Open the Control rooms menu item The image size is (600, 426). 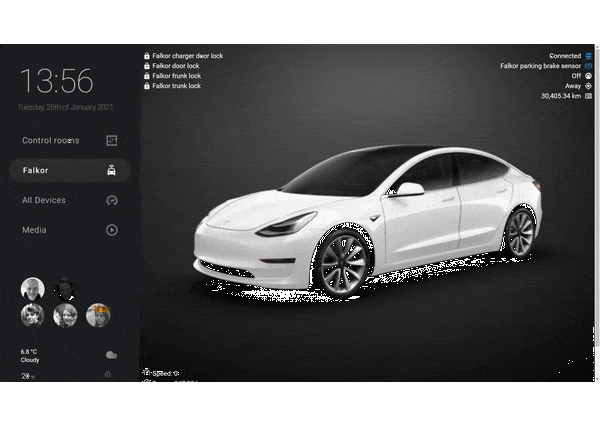click(70, 140)
